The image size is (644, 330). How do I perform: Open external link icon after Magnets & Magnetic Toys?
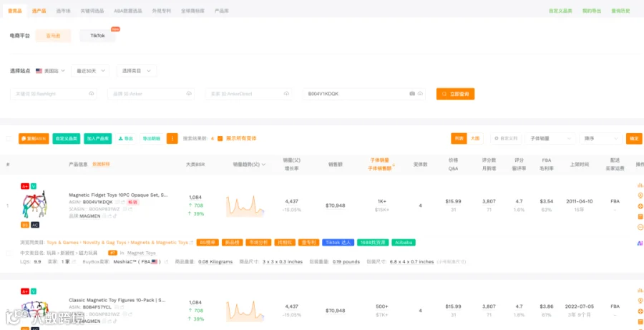pos(191,243)
